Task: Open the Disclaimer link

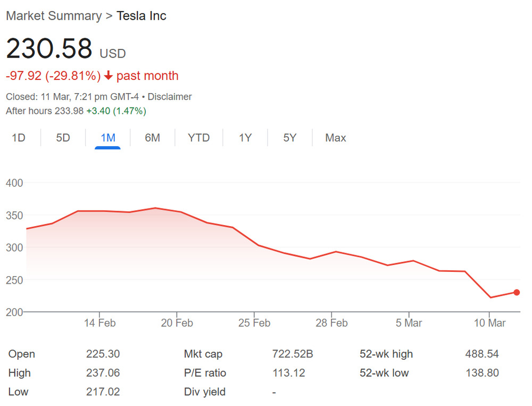Action: pos(170,97)
